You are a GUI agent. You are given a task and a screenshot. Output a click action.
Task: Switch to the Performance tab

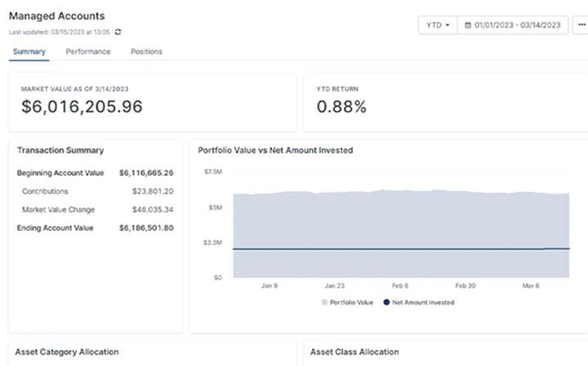(x=88, y=52)
